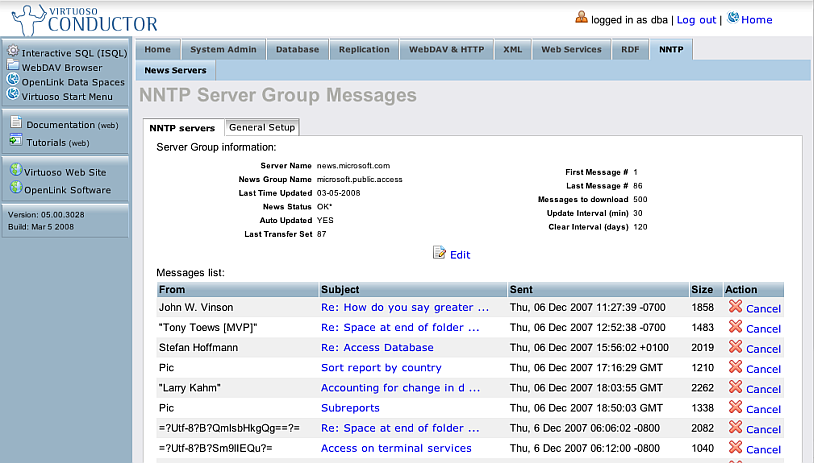Click the Tutorials icon in sidebar
The image size is (814, 463).
click(x=15, y=142)
